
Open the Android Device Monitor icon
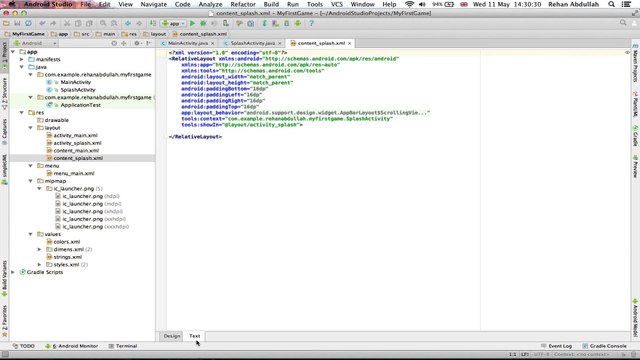298,24
